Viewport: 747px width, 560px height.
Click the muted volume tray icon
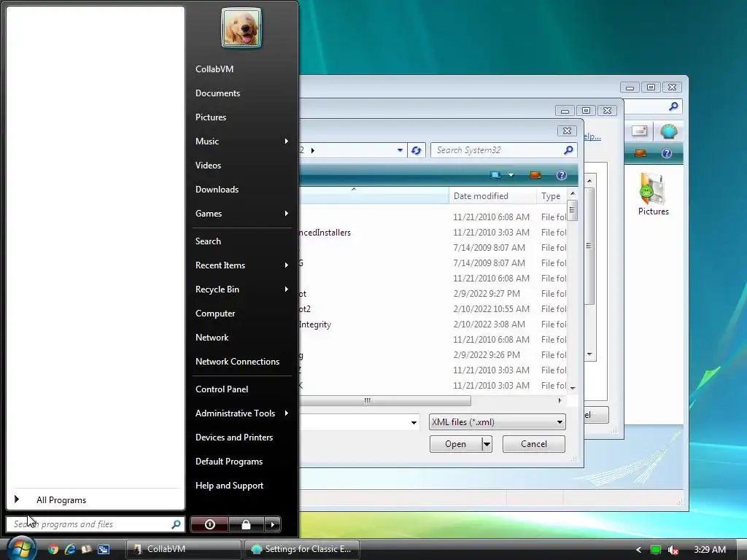[673, 550]
